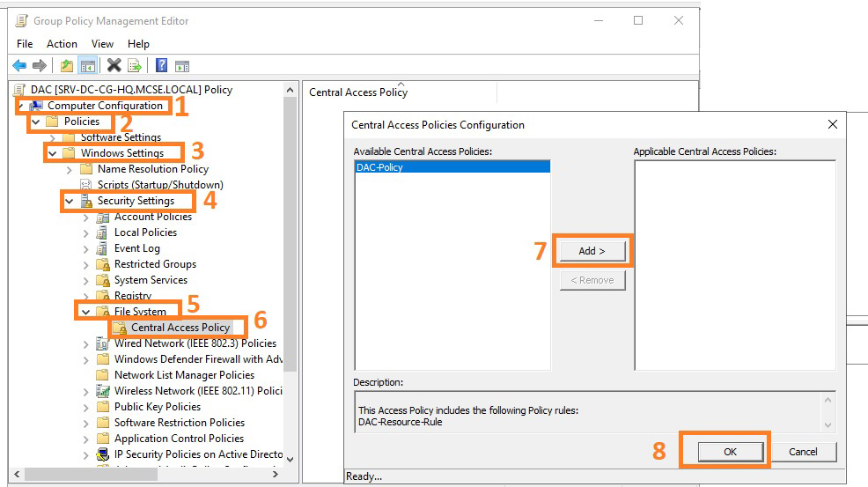Collapse the Security Settings node

tap(70, 201)
